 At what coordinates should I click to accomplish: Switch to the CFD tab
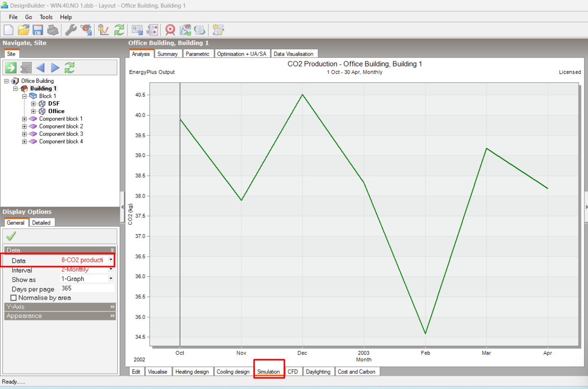click(293, 372)
